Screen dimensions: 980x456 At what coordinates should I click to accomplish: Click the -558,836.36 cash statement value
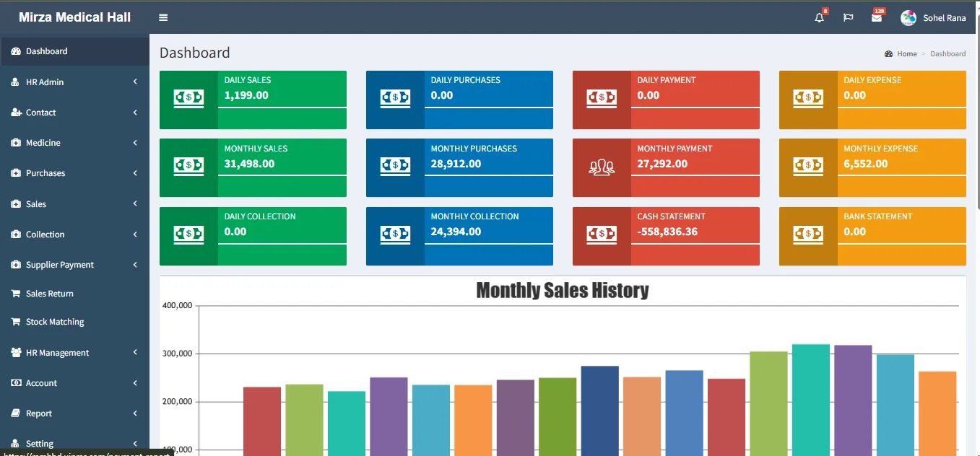[667, 232]
